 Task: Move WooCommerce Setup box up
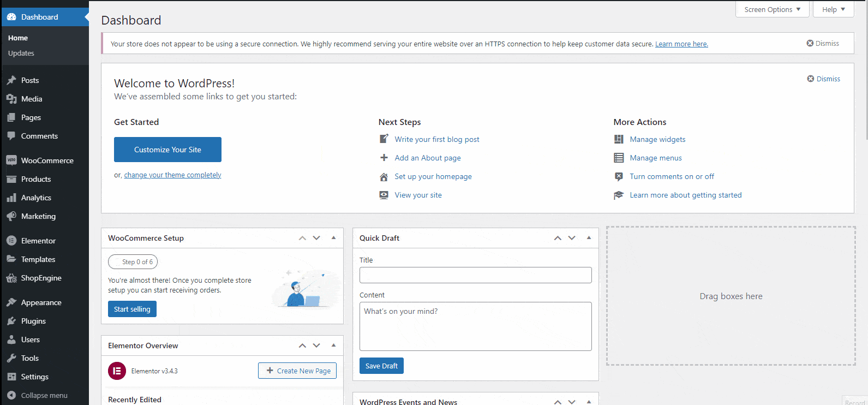(x=302, y=238)
